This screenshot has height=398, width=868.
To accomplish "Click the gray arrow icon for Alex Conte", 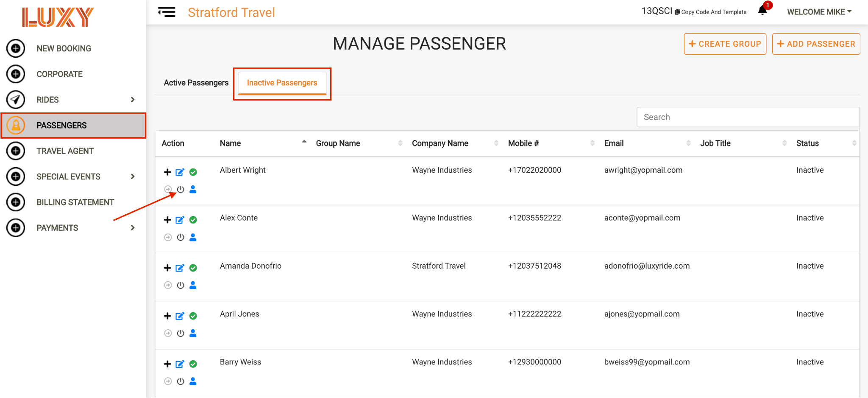I will 168,237.
